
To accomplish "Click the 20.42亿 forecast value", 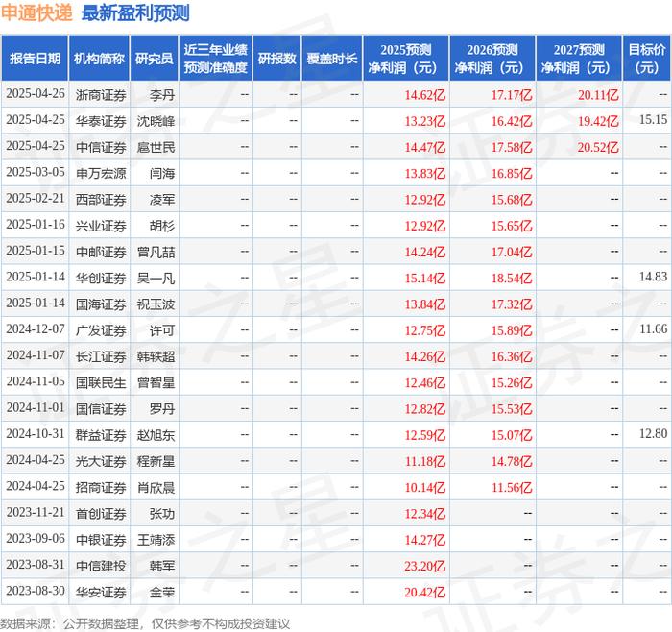I will (x=425, y=592).
